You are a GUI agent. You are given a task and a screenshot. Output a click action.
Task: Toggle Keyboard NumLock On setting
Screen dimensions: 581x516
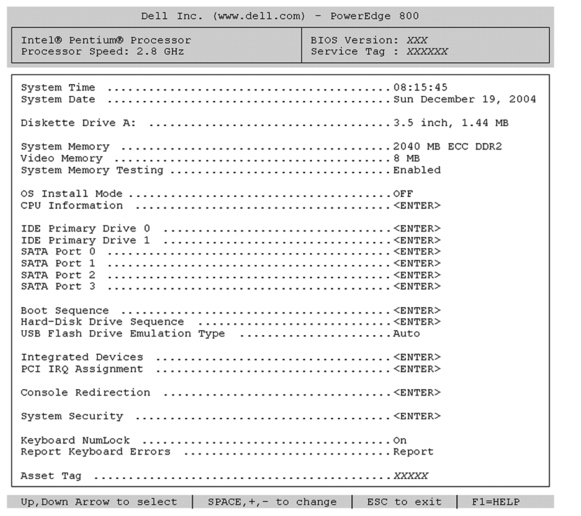[400, 440]
